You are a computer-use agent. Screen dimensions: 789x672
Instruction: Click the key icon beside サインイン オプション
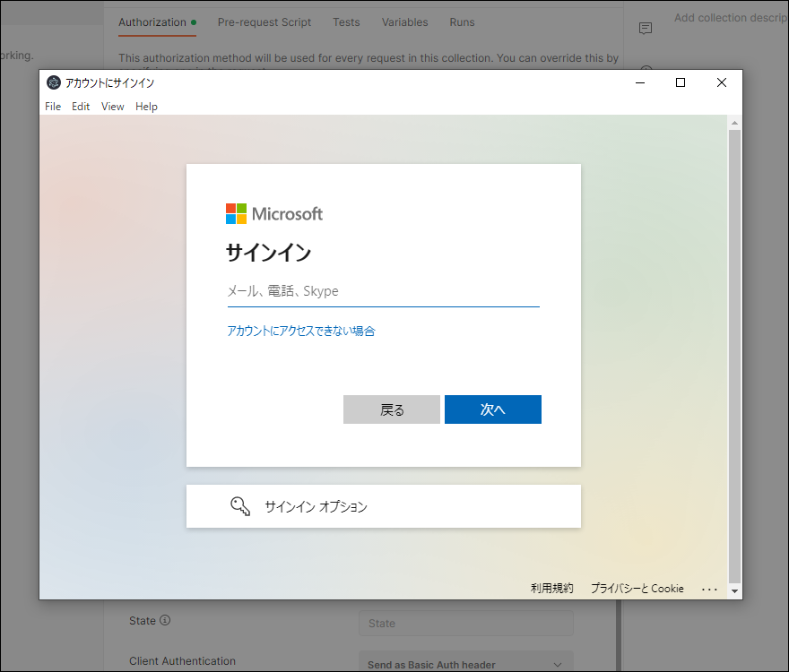pyautogui.click(x=240, y=506)
